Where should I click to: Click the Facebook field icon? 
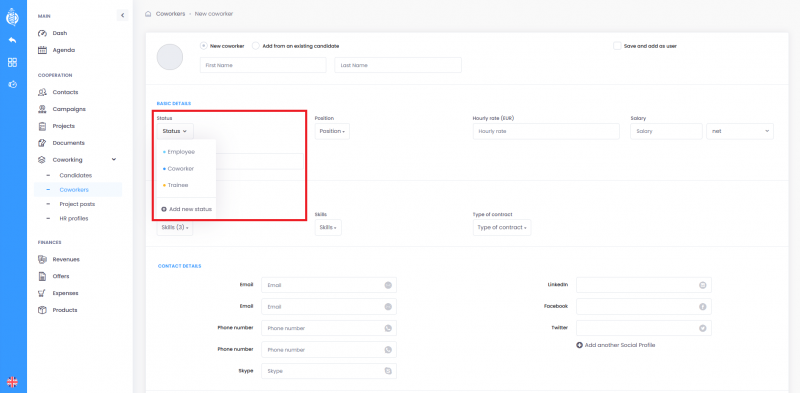[703, 307]
